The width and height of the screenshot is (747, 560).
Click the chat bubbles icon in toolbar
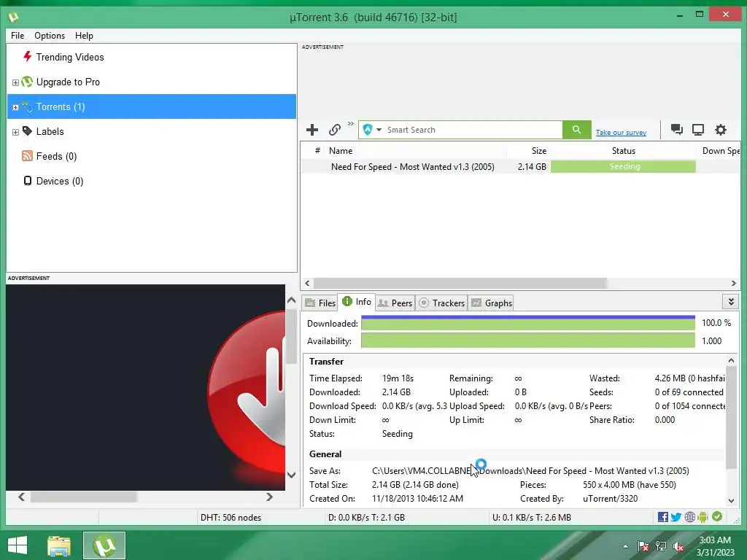tap(676, 130)
